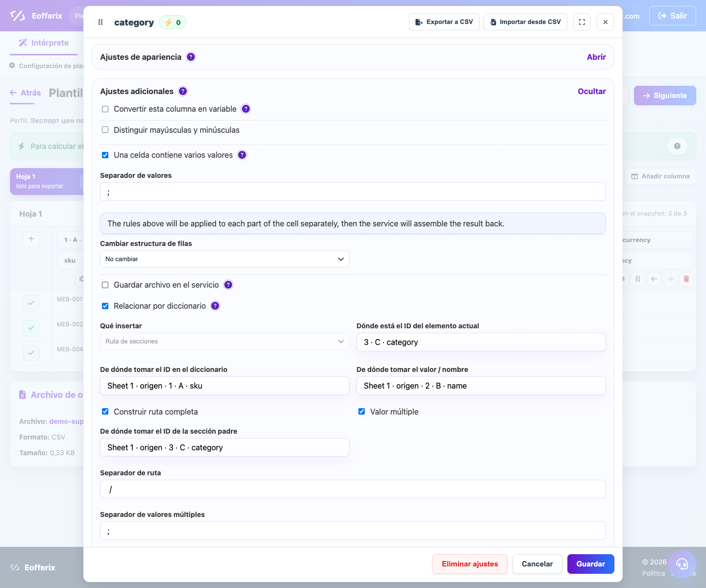The image size is (706, 588).
Task: Open help icon next to Ajustes de apariencia
Action: pos(191,57)
